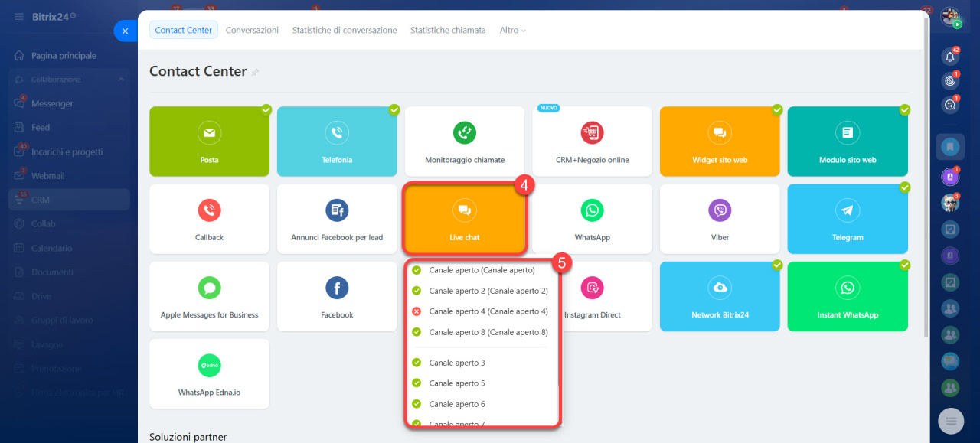The image size is (980, 443).
Task: Open Apple Messages for Business tile
Action: click(209, 297)
